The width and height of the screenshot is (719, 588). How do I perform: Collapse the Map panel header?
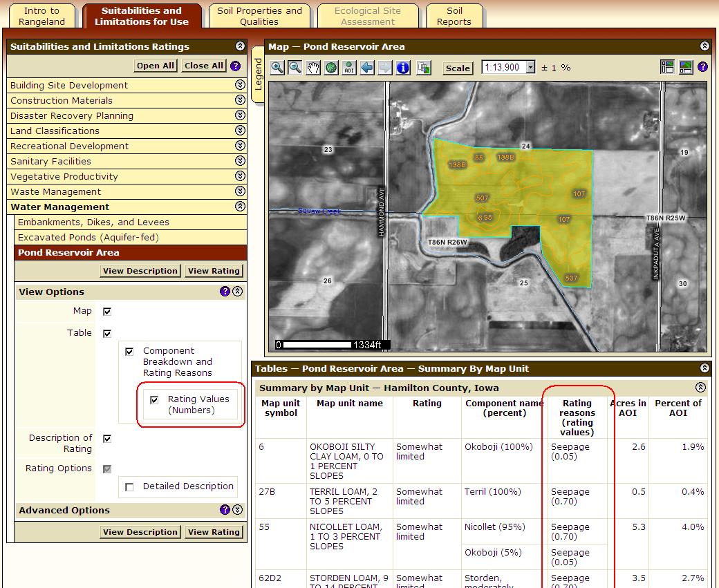pos(704,46)
